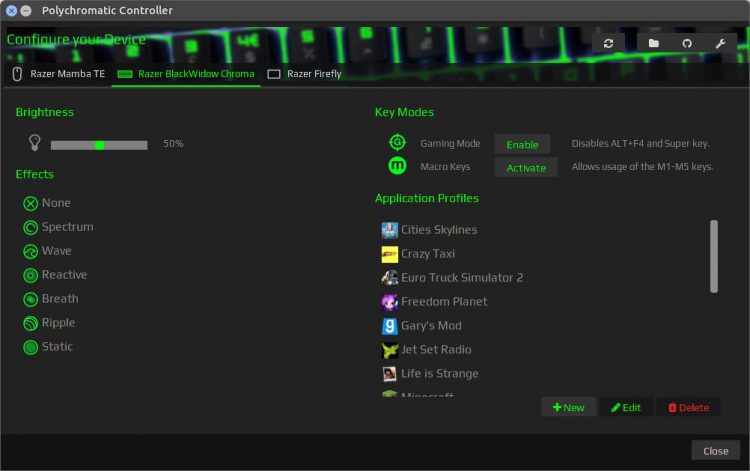Click the window minimize button in titlebar
The image size is (750, 471).
pos(26,11)
